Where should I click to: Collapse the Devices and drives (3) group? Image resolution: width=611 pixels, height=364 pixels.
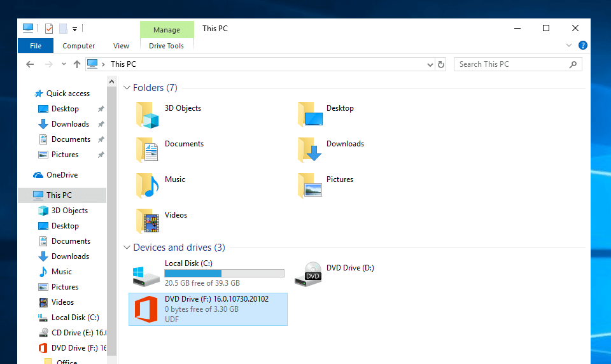pyautogui.click(x=127, y=248)
